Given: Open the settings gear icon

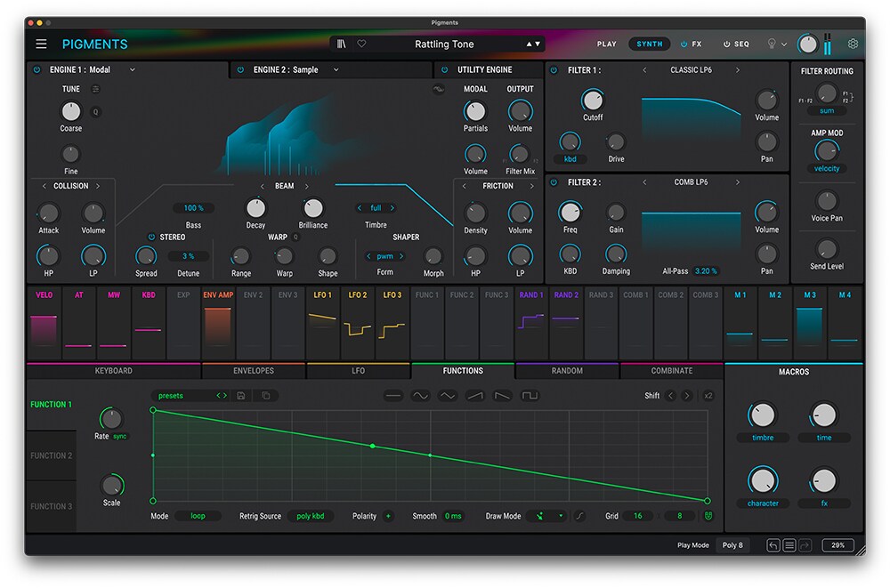Looking at the screenshot, I should click(x=853, y=44).
